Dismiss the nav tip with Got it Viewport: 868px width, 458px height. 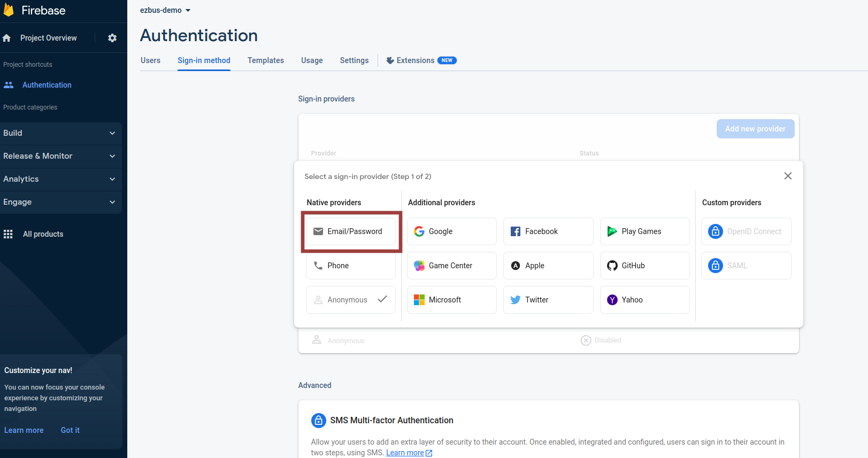[70, 430]
